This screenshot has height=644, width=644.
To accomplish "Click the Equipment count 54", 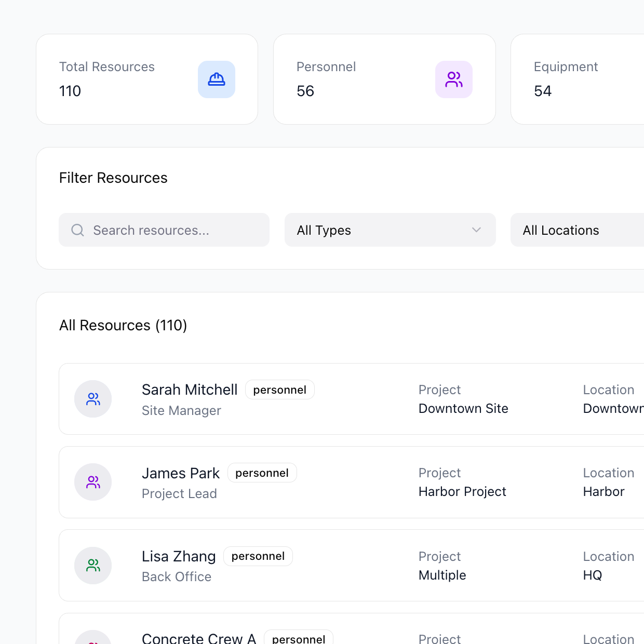I will pos(543,91).
